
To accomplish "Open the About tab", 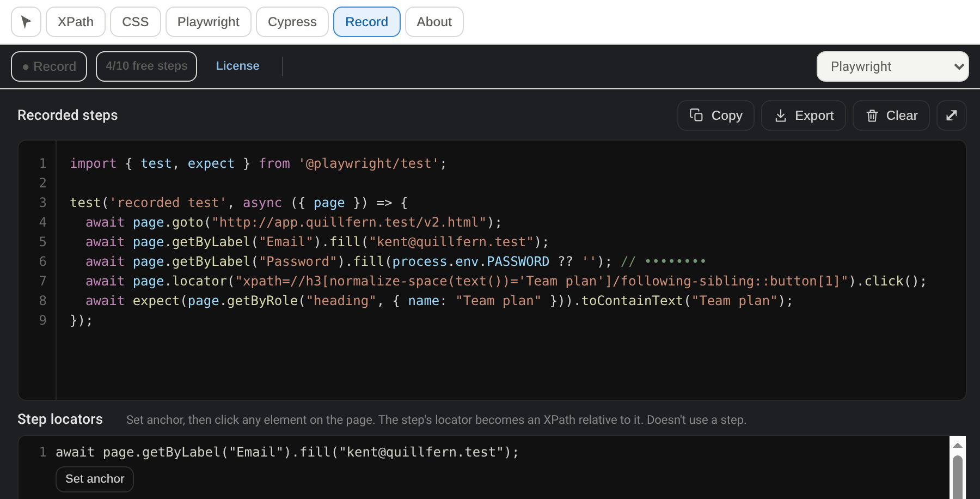I will pyautogui.click(x=434, y=22).
